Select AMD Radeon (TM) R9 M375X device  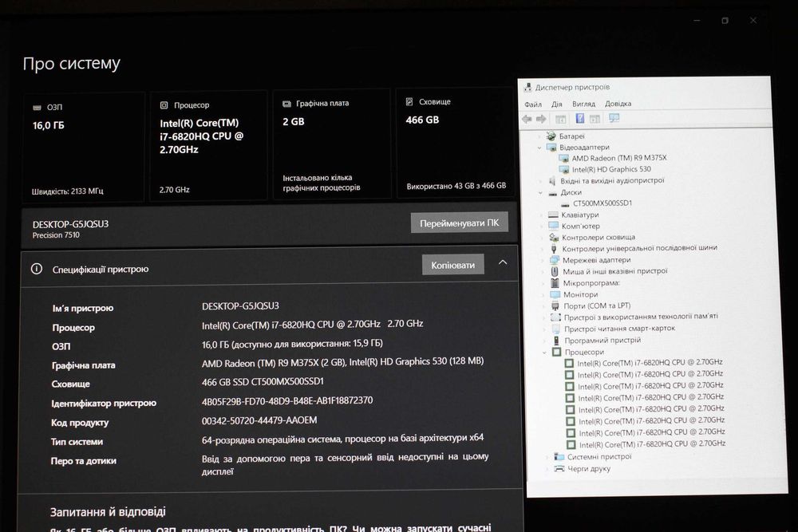(619, 158)
